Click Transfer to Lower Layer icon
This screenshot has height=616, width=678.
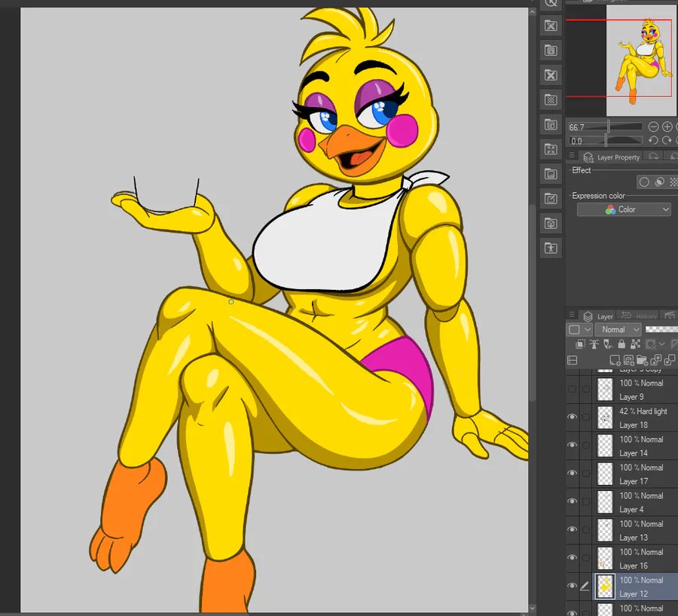656,360
